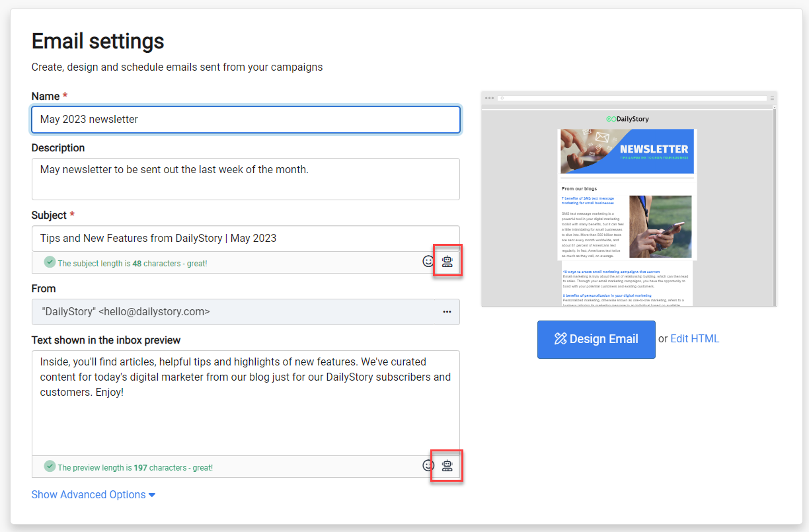Click the inbox preview text area
The height and width of the screenshot is (532, 809).
(x=246, y=403)
